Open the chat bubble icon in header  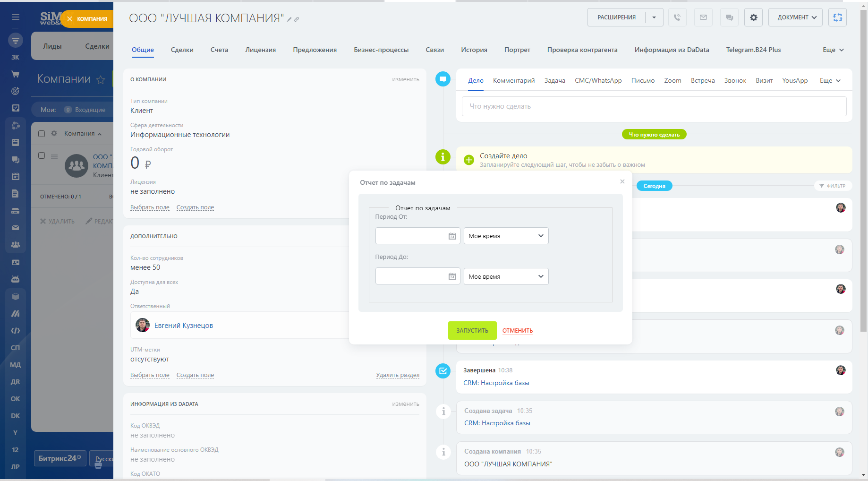click(x=729, y=17)
